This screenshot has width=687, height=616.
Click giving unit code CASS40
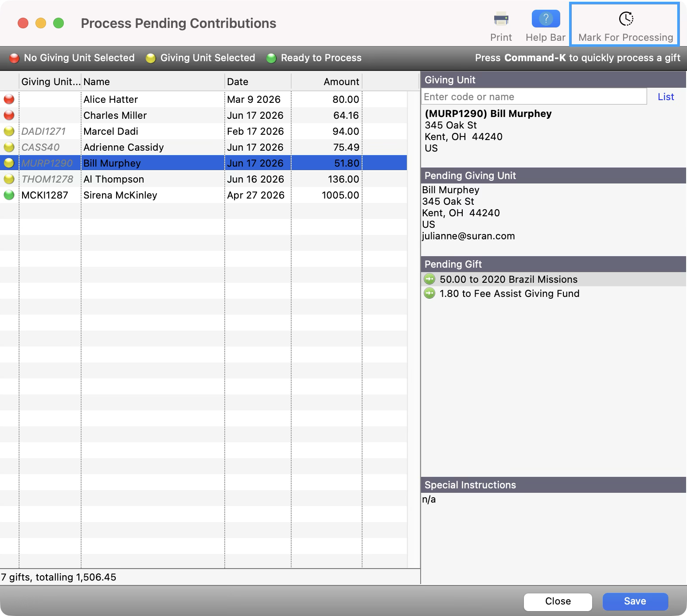coord(40,147)
